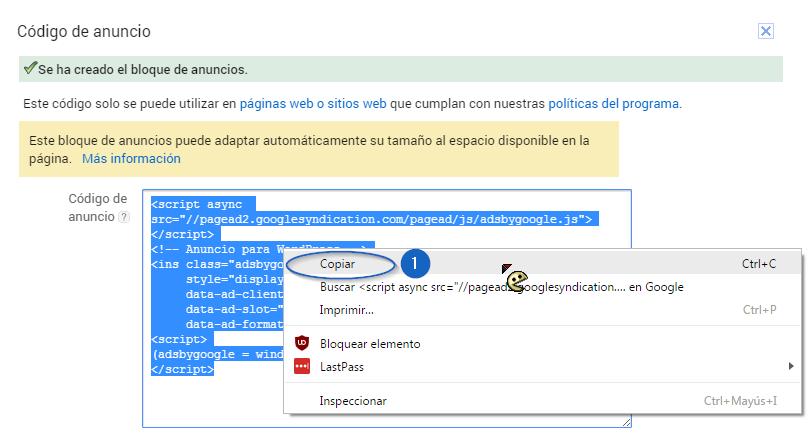Expand the LastPass submenu arrow

pos(791,366)
